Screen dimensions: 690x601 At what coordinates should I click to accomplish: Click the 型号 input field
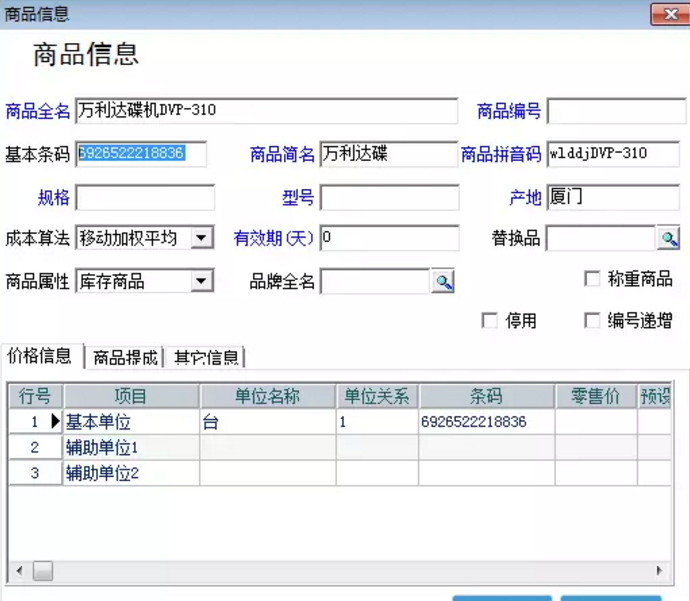389,197
